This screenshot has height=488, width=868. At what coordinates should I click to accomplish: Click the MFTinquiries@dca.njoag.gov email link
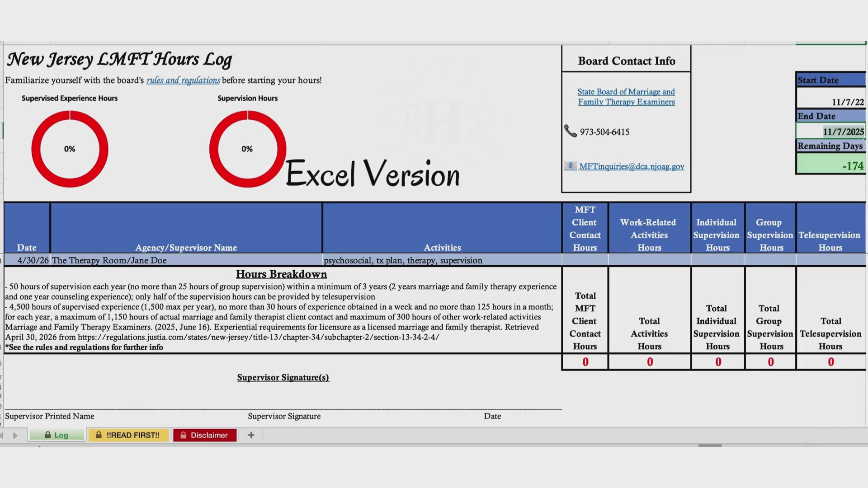(x=632, y=166)
